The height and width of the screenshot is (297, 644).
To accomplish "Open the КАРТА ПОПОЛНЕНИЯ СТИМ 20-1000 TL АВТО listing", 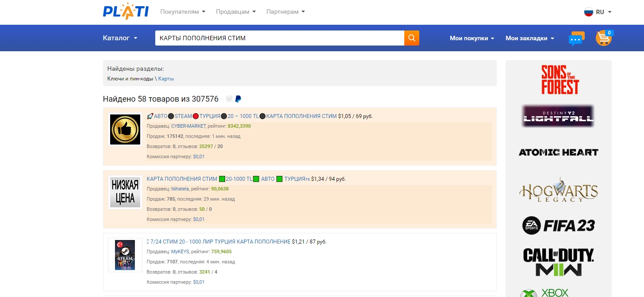I will (228, 179).
